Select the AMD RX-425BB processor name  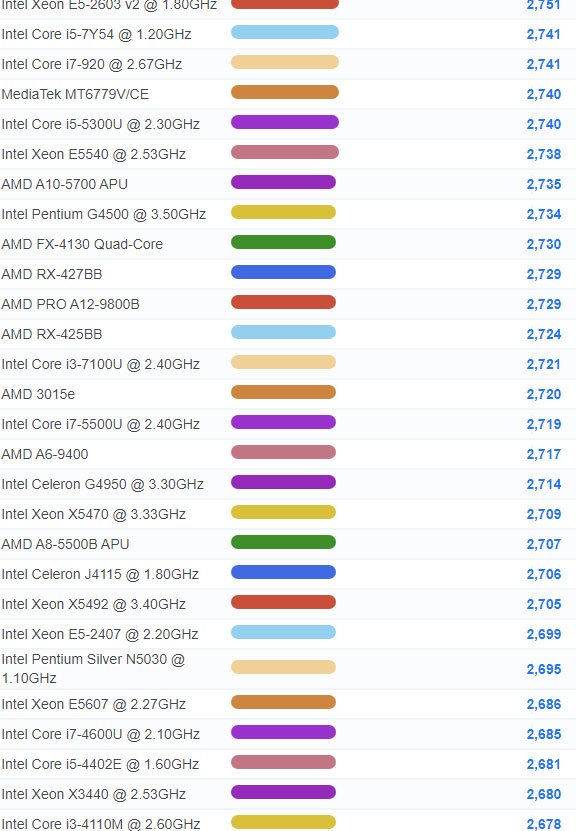(52, 334)
